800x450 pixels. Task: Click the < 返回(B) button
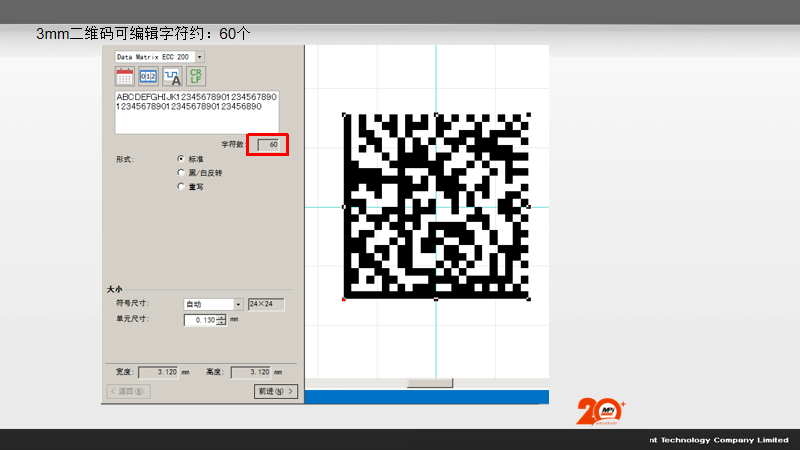[128, 391]
